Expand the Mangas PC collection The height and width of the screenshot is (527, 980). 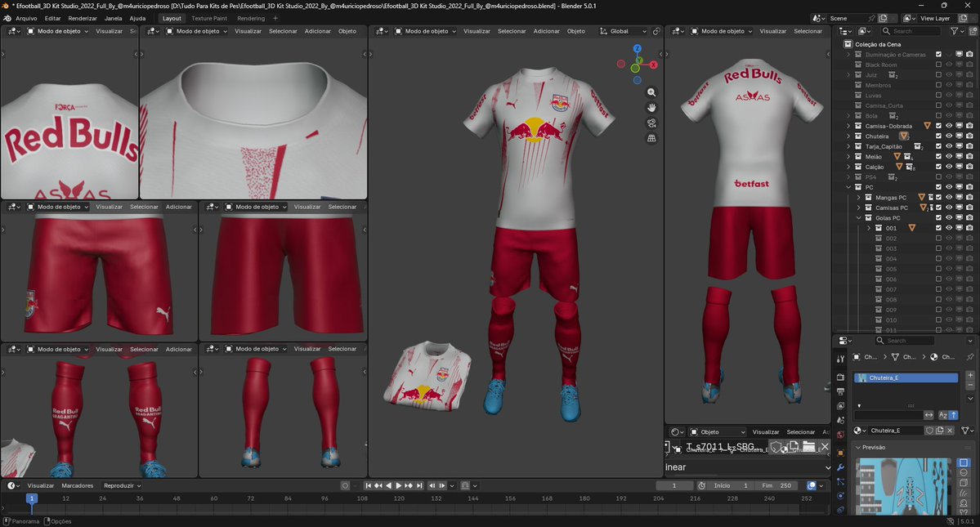pos(859,197)
